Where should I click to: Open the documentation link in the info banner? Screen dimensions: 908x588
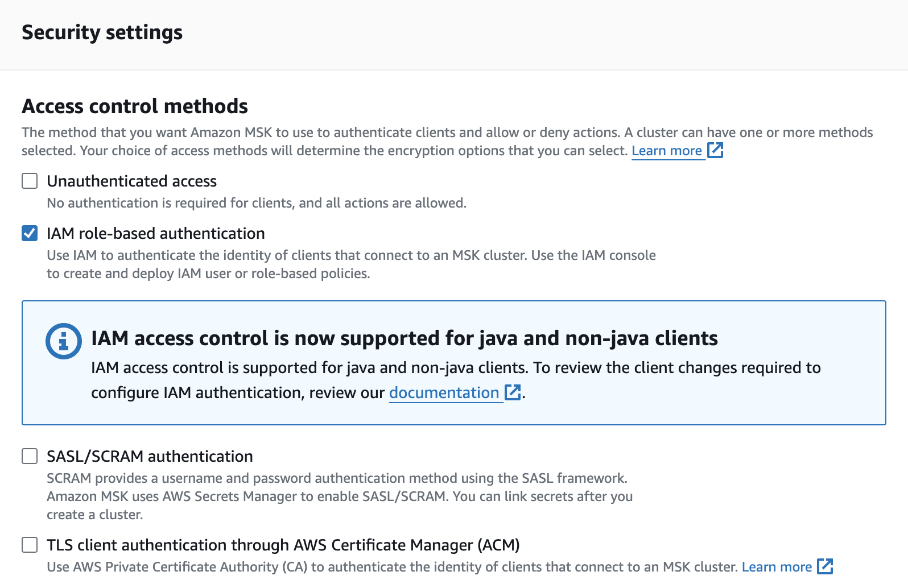(444, 393)
